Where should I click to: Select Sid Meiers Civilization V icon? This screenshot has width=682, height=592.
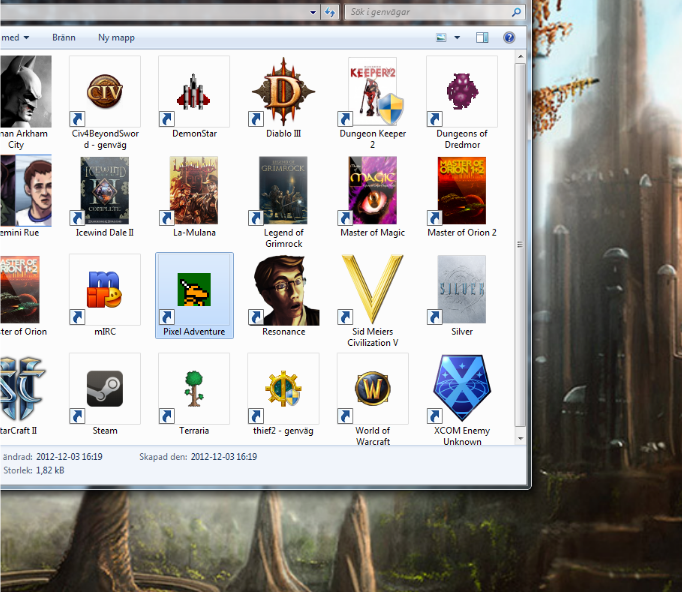coord(372,290)
